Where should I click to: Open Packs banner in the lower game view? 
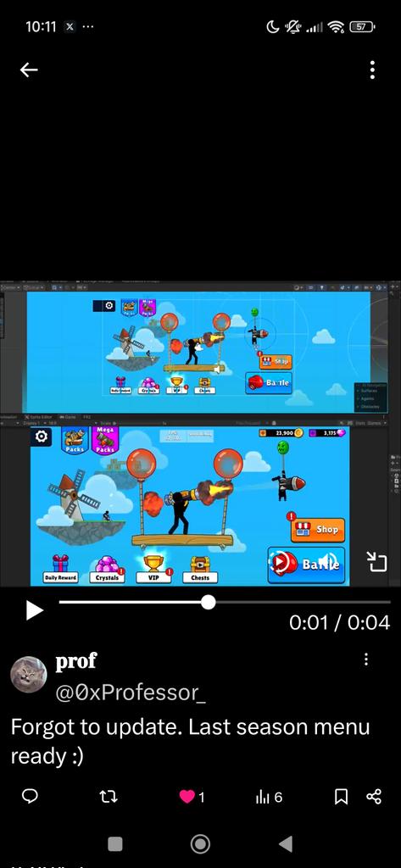point(75,441)
